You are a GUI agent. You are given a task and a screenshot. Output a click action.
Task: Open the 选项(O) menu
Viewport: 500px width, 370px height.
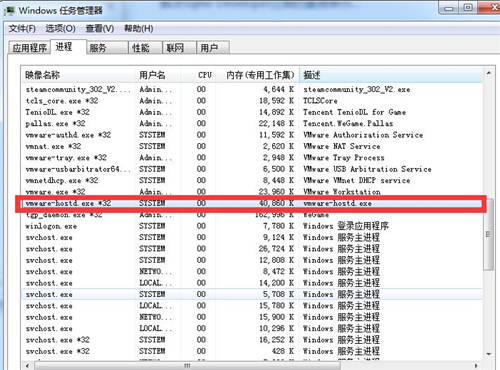coord(60,29)
